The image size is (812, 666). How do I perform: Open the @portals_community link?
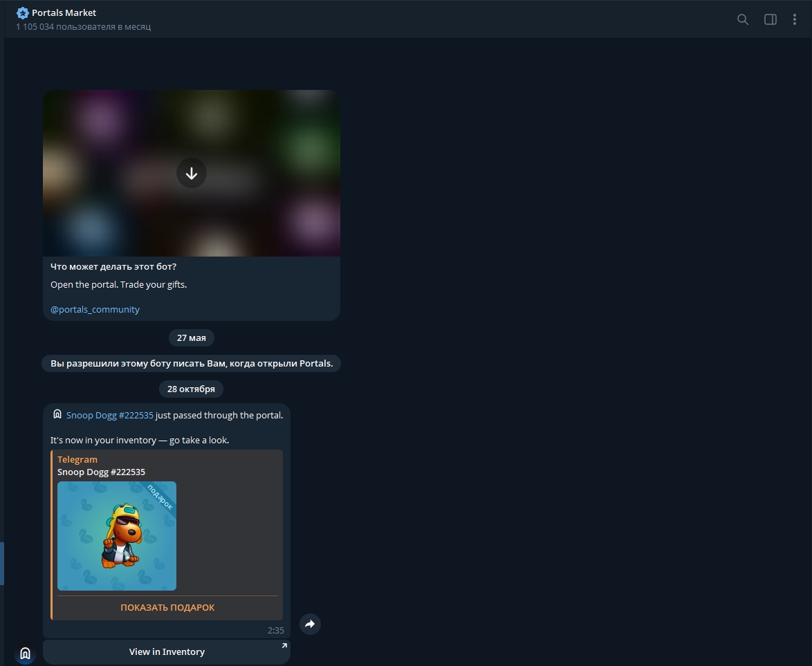[x=95, y=309]
